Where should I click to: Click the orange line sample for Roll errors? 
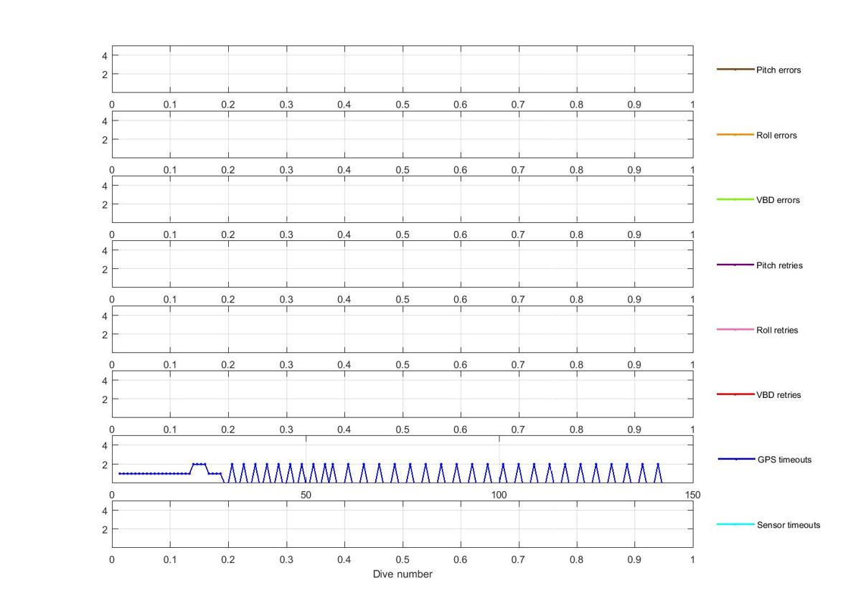tap(735, 135)
